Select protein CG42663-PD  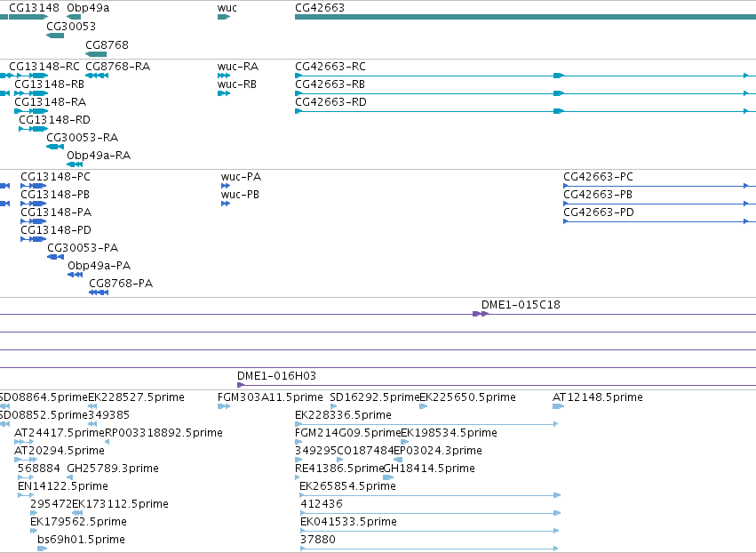tap(599, 212)
